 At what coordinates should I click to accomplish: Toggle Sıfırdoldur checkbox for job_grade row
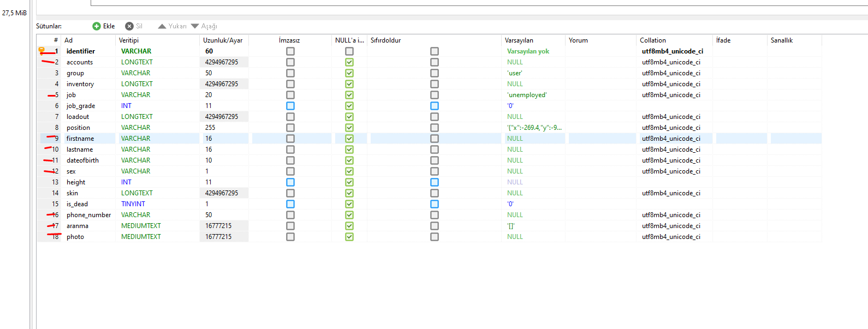[x=435, y=106]
